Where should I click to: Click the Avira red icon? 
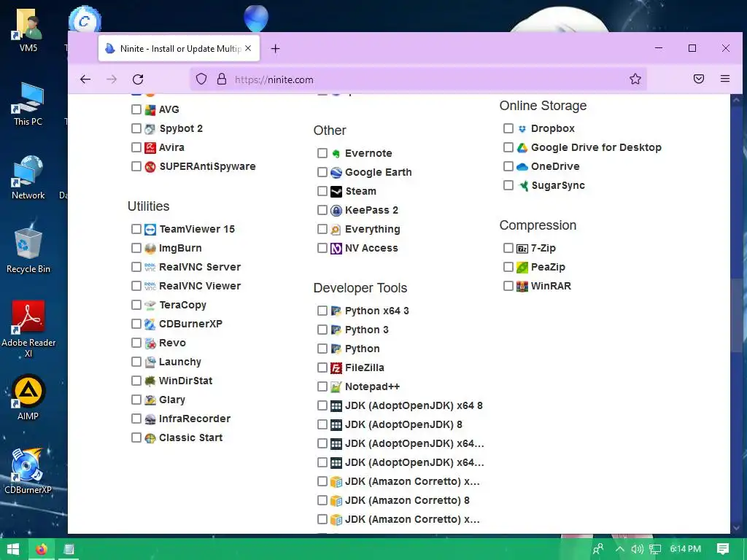coord(150,147)
